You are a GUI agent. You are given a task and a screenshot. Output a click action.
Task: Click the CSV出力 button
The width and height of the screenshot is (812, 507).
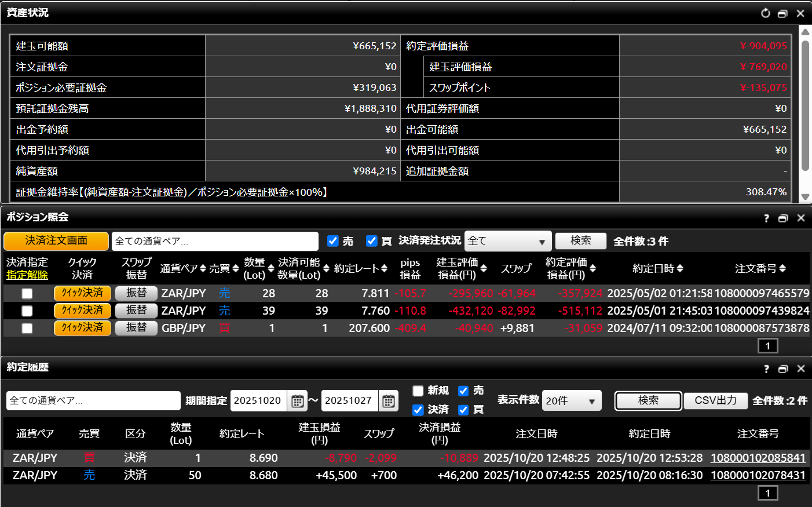click(x=715, y=400)
